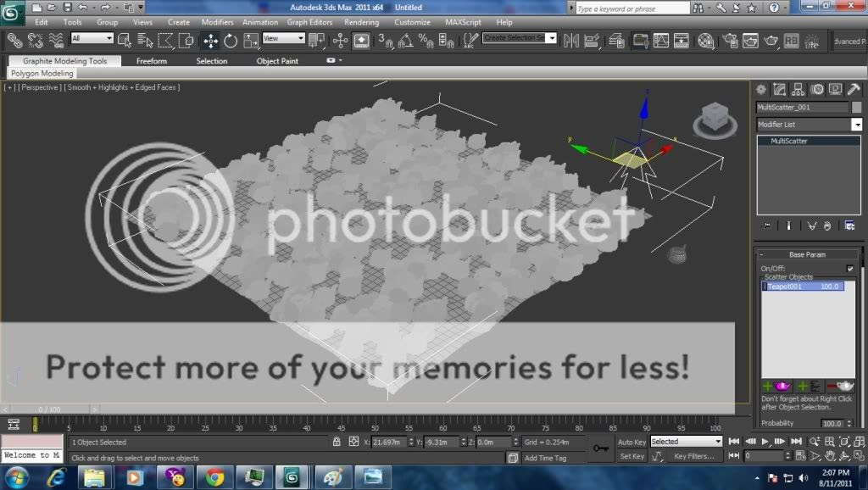Click the Select and Manipulate icon
The width and height of the screenshot is (868, 490).
coord(341,41)
